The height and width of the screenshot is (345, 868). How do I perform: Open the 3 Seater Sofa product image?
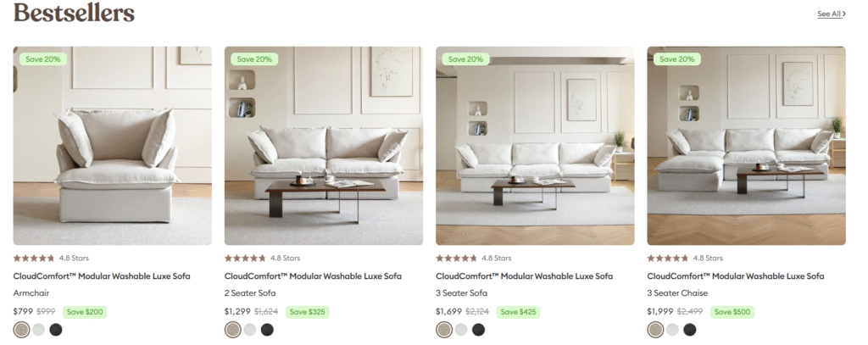pyautogui.click(x=535, y=146)
